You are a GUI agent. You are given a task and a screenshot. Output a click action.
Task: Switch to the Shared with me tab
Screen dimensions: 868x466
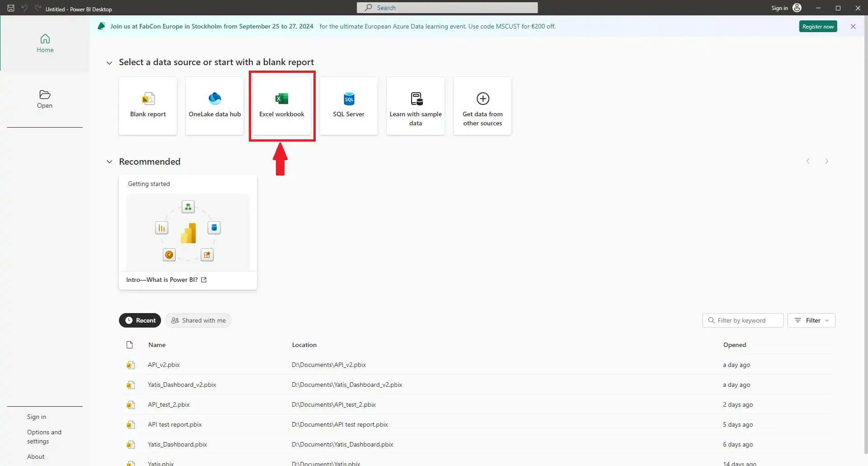(x=198, y=320)
